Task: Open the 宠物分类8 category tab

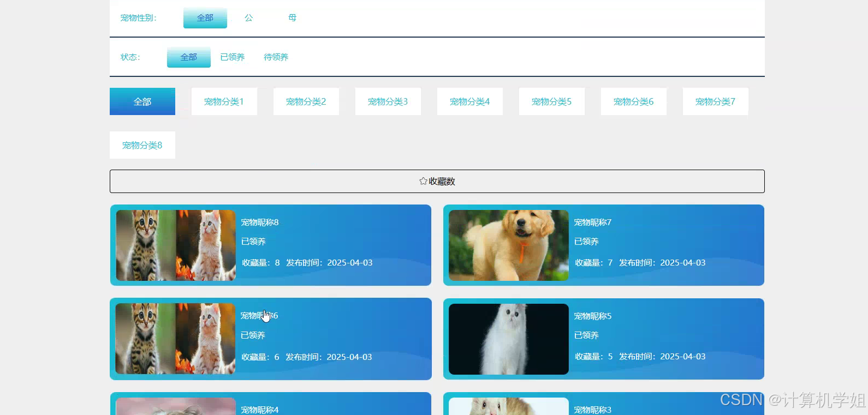Action: pos(142,145)
